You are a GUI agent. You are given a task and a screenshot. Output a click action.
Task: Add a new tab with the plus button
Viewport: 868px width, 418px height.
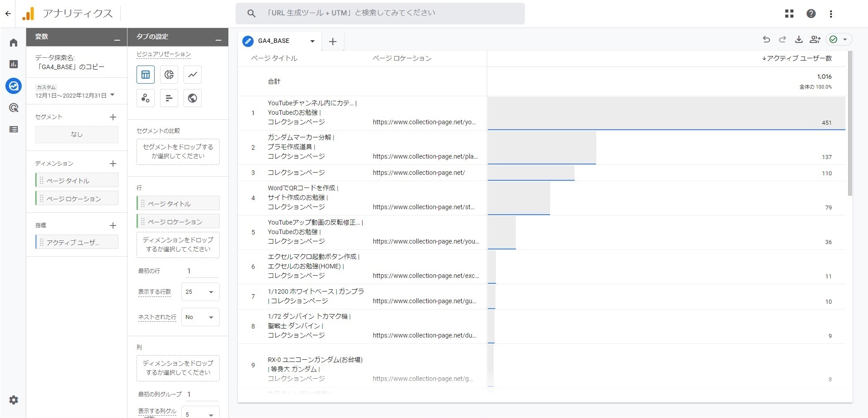[x=333, y=42]
